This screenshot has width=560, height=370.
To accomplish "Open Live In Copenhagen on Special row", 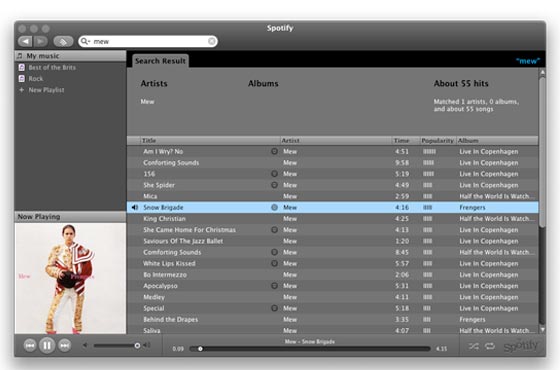I will click(489, 308).
